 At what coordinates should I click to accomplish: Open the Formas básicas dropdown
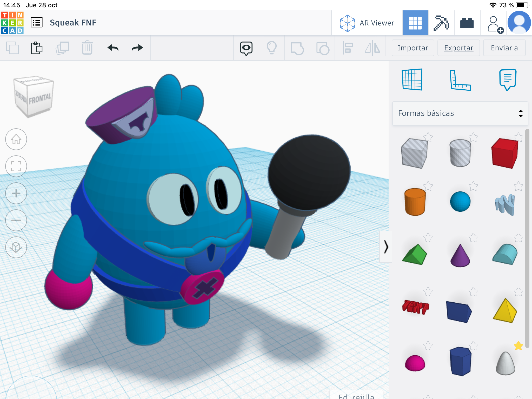[460, 113]
